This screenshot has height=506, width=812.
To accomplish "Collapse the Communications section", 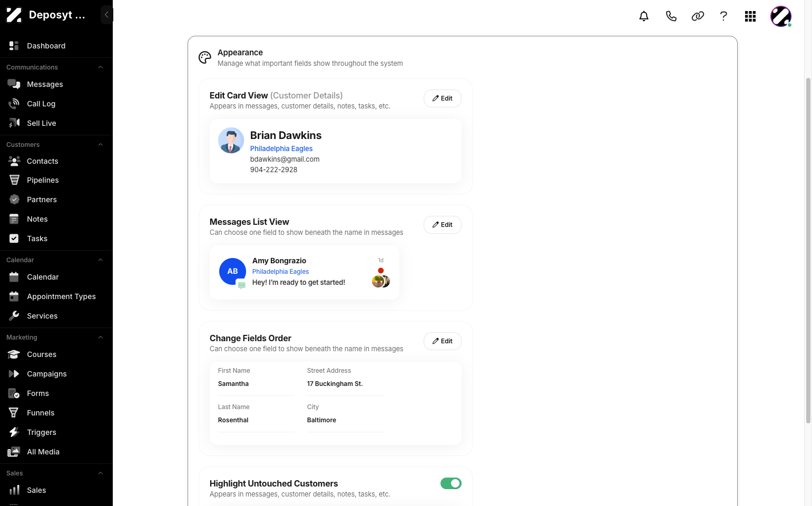I will (x=100, y=67).
